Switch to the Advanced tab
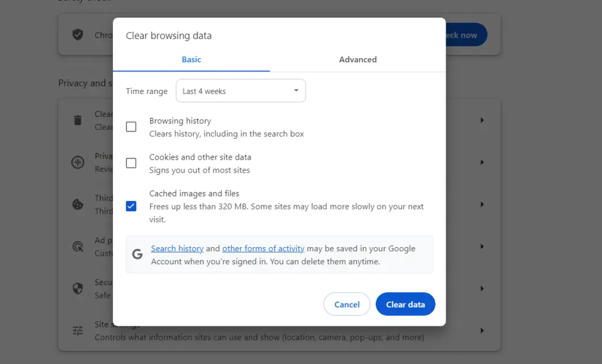 pyautogui.click(x=357, y=59)
